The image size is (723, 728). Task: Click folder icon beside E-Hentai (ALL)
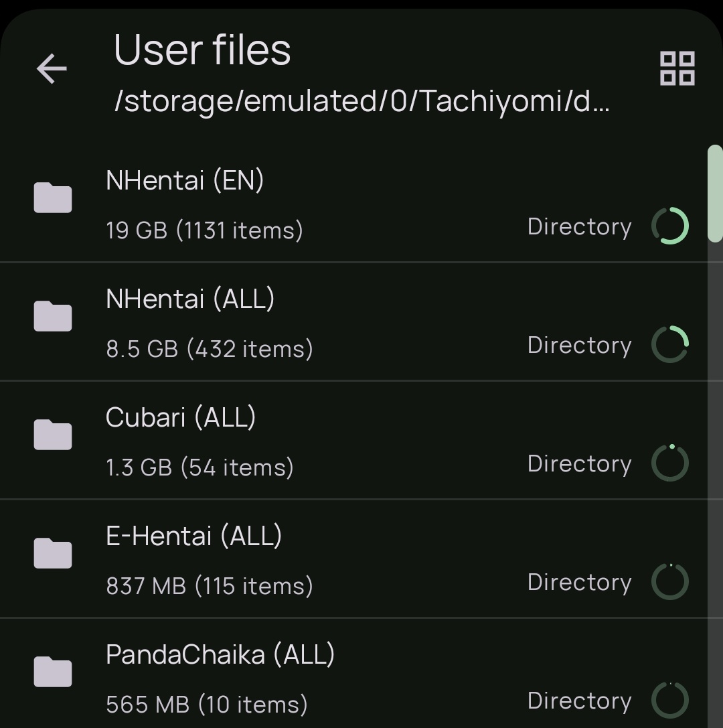pyautogui.click(x=53, y=553)
